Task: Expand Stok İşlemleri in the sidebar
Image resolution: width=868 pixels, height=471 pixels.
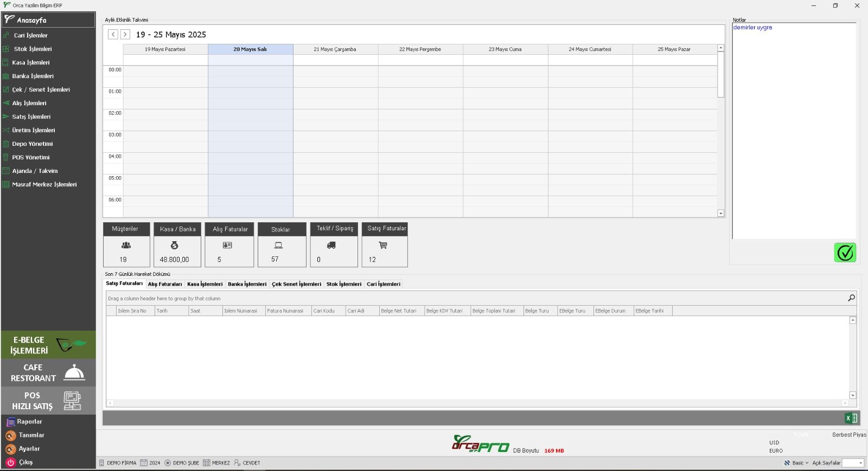Action: click(x=33, y=49)
